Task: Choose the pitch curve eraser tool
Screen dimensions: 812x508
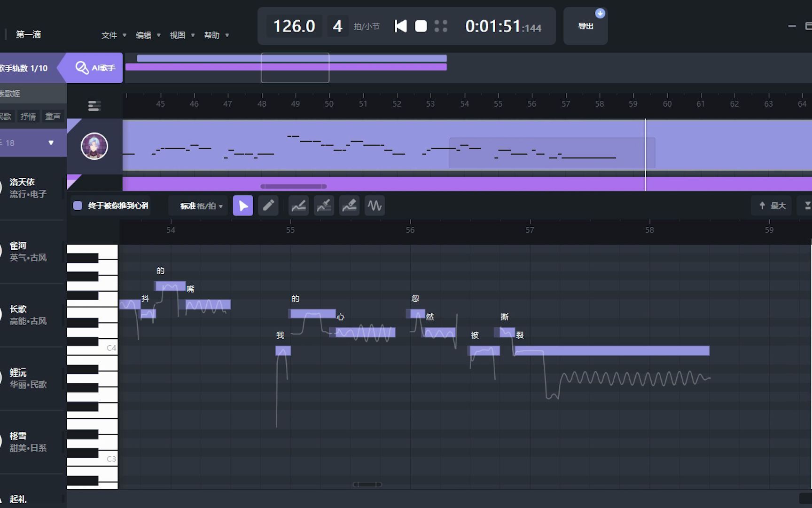Action: pyautogui.click(x=349, y=206)
